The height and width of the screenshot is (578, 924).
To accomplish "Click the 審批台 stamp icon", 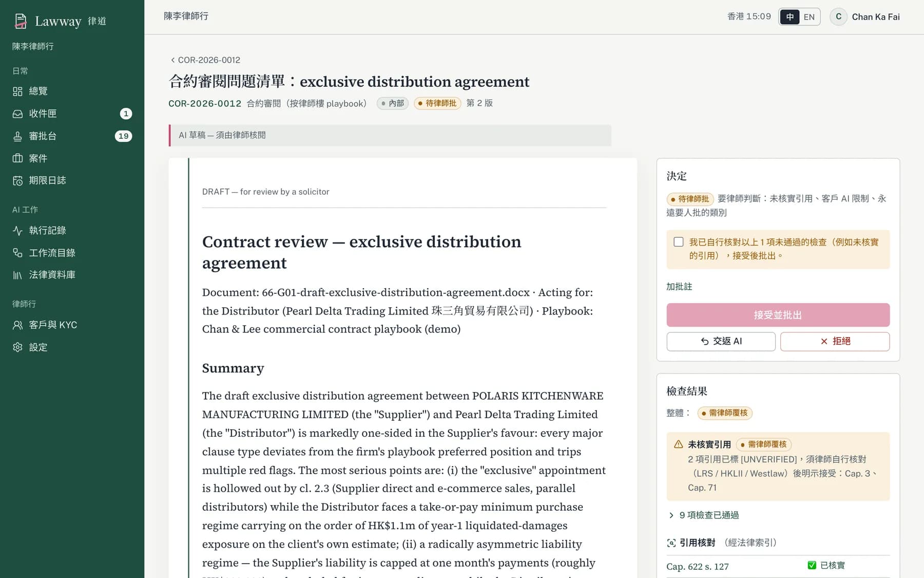I will coord(17,136).
